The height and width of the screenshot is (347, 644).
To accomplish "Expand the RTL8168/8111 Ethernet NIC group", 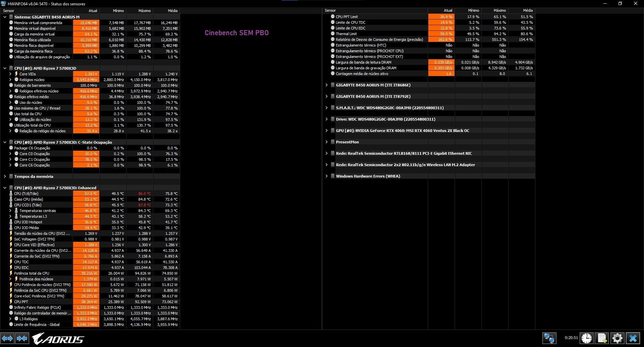I will coord(326,153).
